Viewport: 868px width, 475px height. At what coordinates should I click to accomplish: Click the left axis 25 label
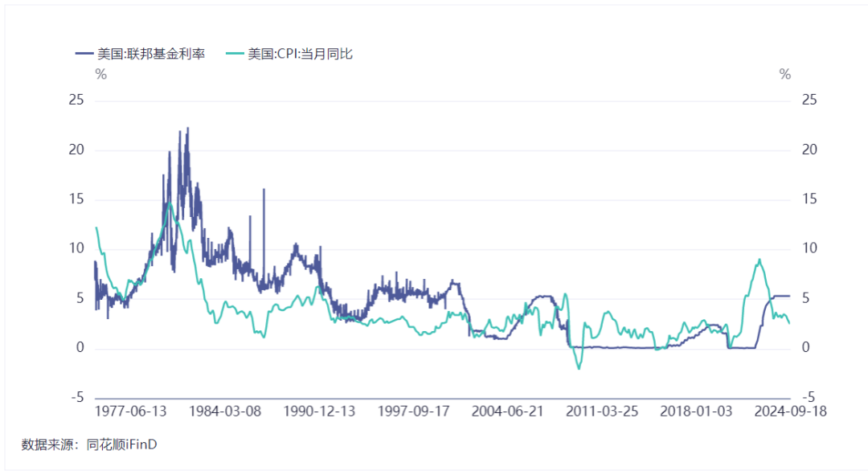(76, 100)
